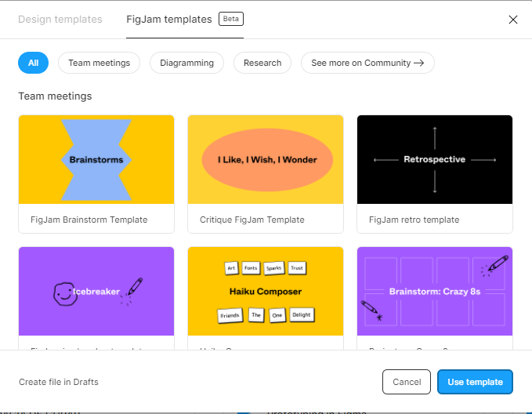Select the Haiku Composer template thumbnail
Screen dimensions: 532x414
(266, 292)
